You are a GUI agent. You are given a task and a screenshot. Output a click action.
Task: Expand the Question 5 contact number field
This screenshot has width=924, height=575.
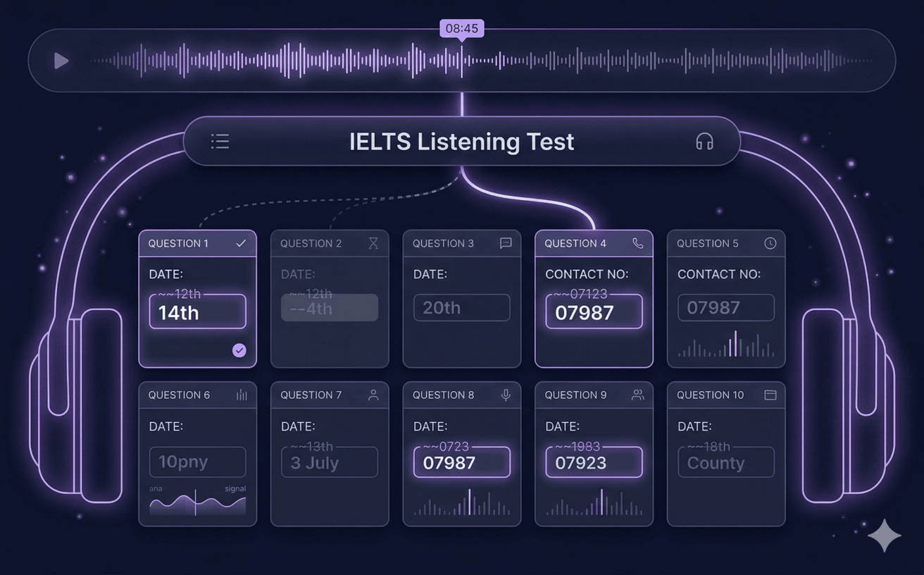(x=725, y=307)
